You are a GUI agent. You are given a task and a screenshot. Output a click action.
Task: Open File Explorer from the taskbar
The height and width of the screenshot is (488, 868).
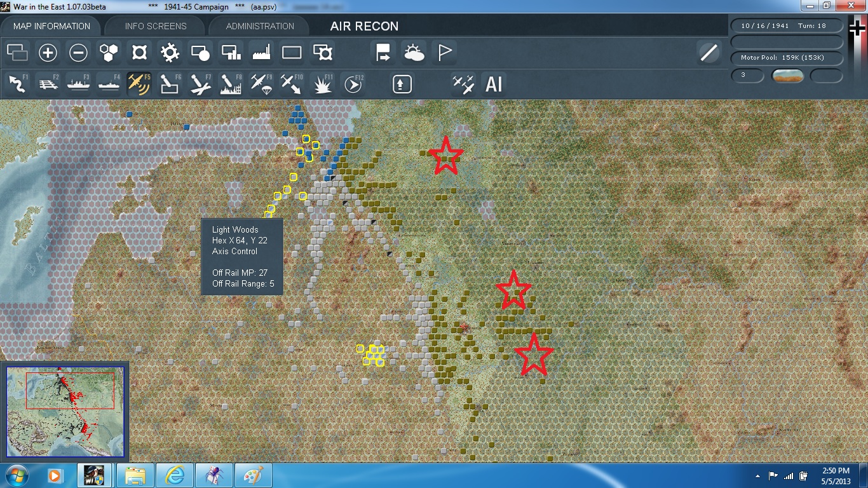pos(136,475)
